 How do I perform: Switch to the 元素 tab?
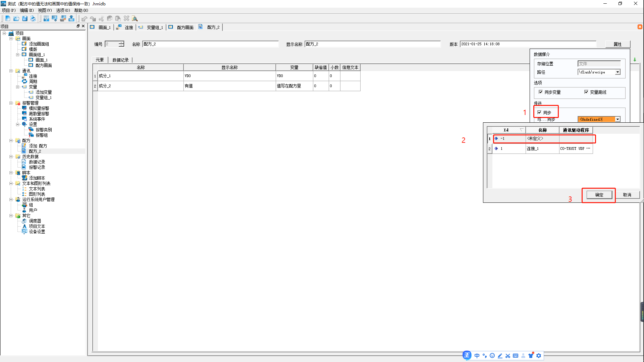(x=100, y=60)
